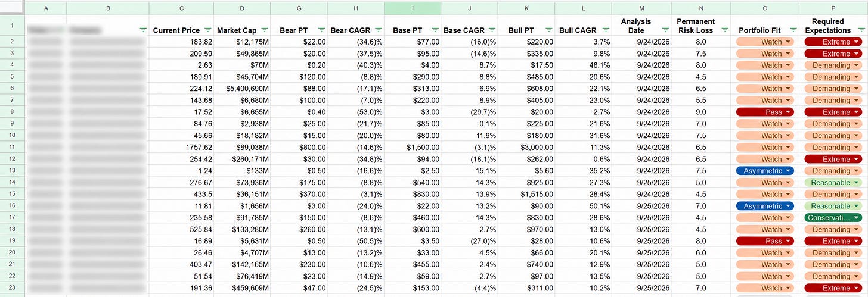The height and width of the screenshot is (297, 868).
Task: Select column I header
Action: [413, 8]
